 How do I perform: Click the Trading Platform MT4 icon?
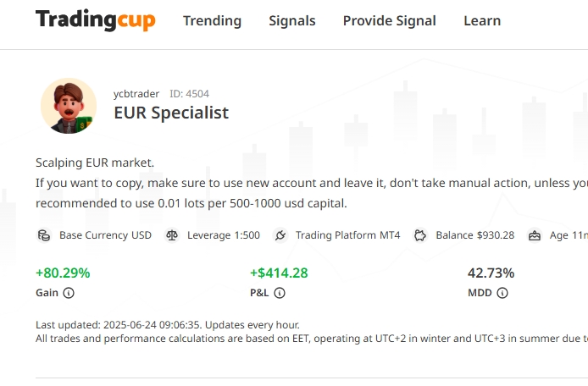(281, 235)
